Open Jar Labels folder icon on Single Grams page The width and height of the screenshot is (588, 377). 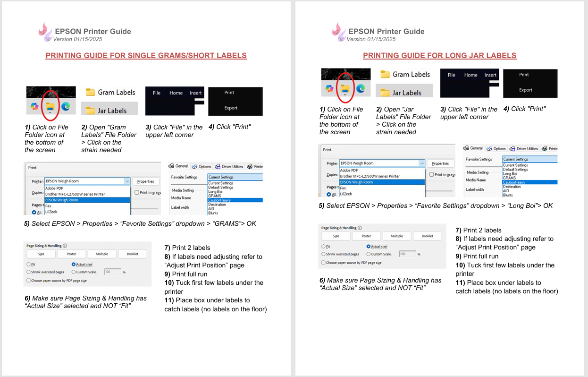click(90, 110)
